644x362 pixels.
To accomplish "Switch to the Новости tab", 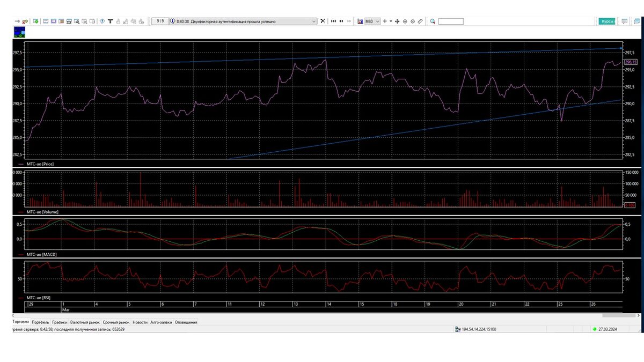I will 140,322.
